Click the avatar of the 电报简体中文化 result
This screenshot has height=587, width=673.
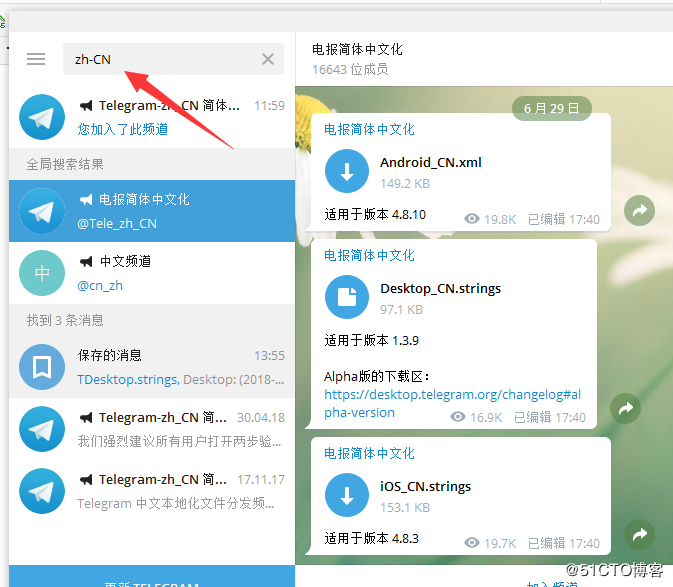pyautogui.click(x=42, y=211)
